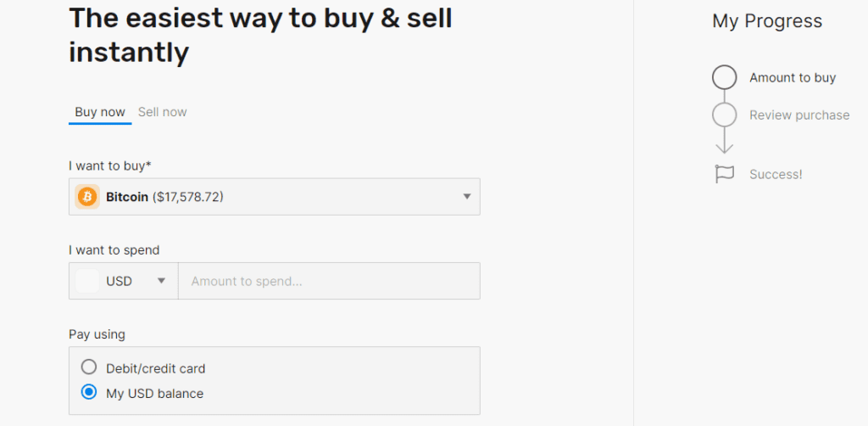Select Debit/credit card payment option
The height and width of the screenshot is (426, 868).
88,368
